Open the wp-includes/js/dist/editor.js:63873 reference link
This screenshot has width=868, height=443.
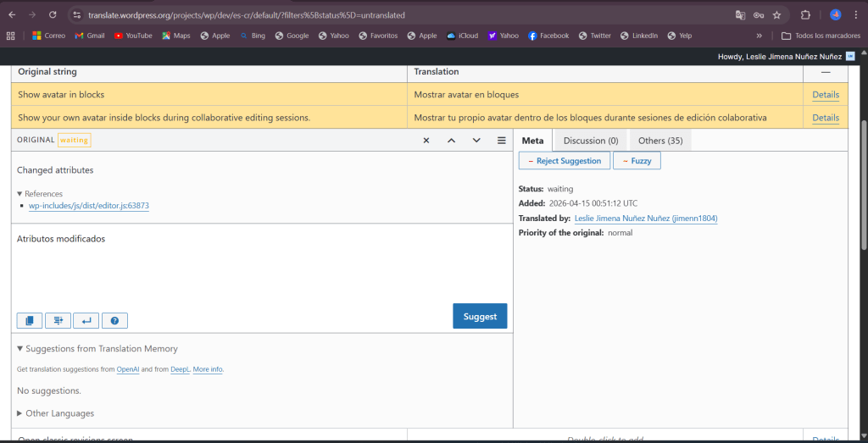[x=89, y=206]
